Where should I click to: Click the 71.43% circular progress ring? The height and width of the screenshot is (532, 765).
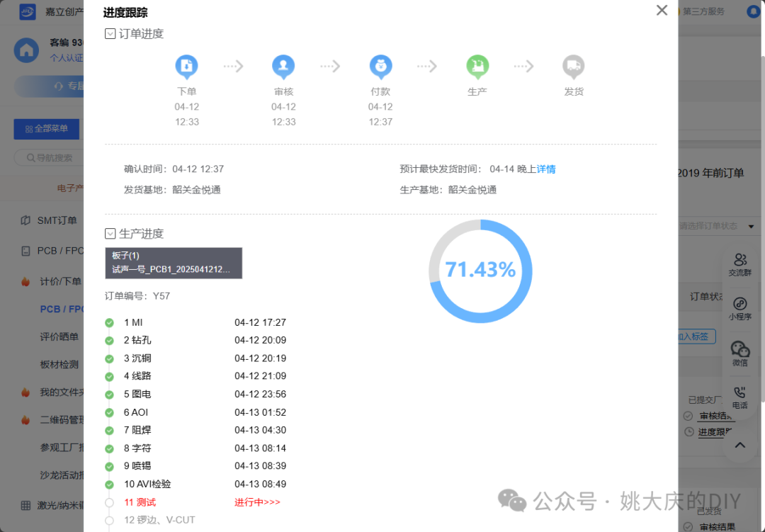tap(480, 271)
